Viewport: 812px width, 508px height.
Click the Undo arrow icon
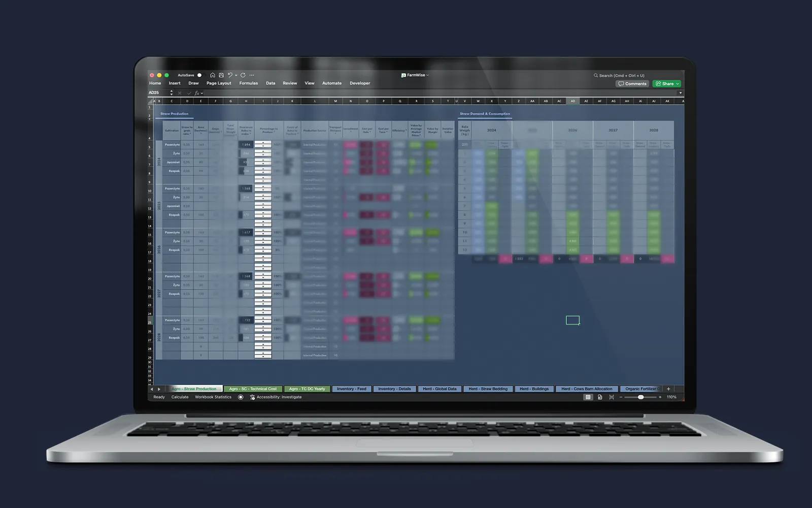(230, 75)
